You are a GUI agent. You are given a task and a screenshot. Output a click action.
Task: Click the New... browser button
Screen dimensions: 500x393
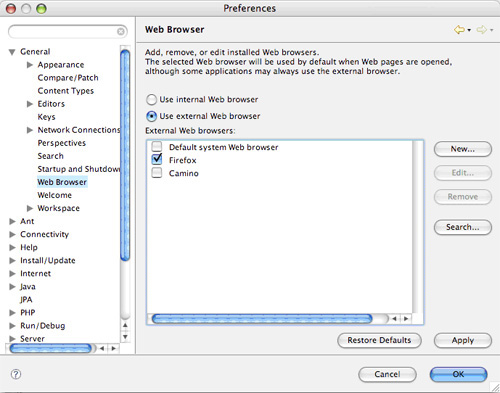pyautogui.click(x=463, y=149)
